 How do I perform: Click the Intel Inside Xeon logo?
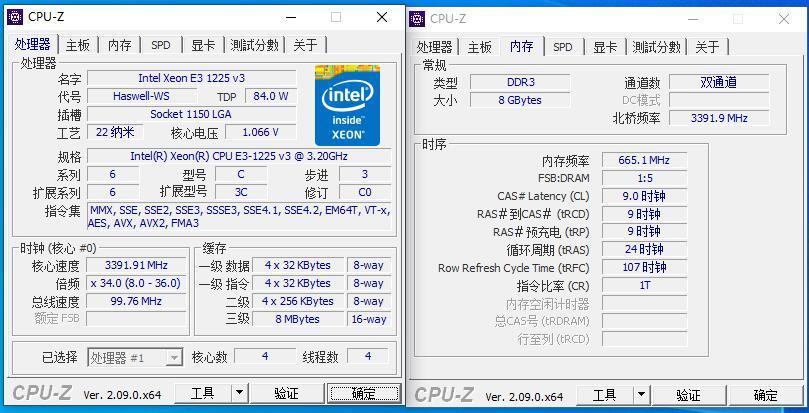tap(347, 105)
